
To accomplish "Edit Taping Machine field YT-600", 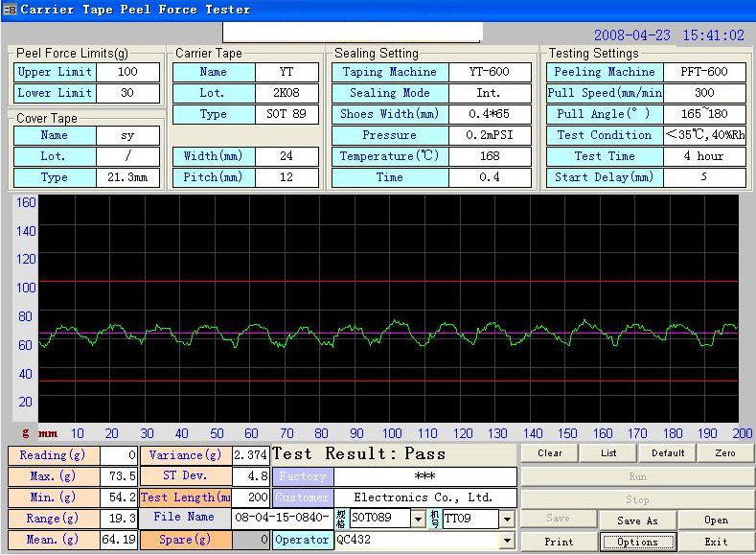I will tap(490, 72).
